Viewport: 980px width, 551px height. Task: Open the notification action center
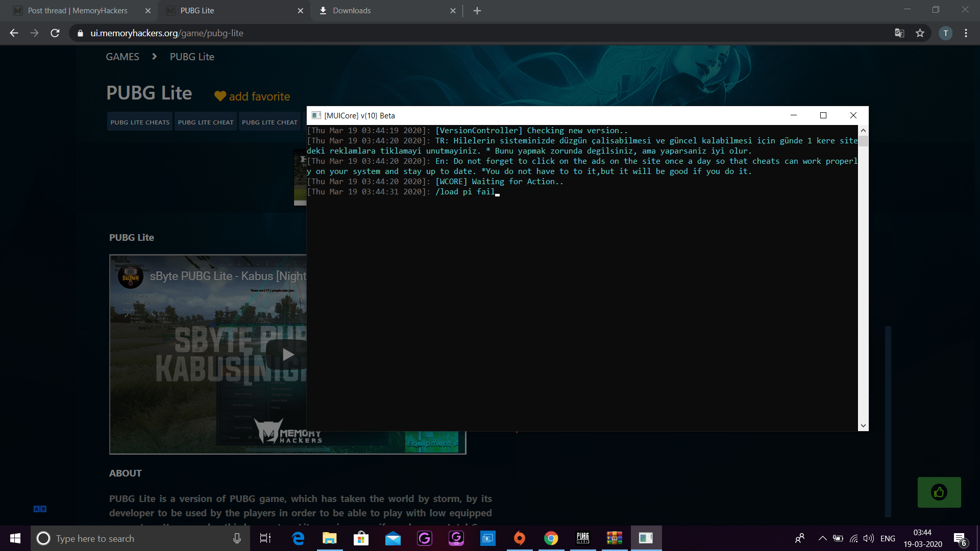(x=960, y=538)
